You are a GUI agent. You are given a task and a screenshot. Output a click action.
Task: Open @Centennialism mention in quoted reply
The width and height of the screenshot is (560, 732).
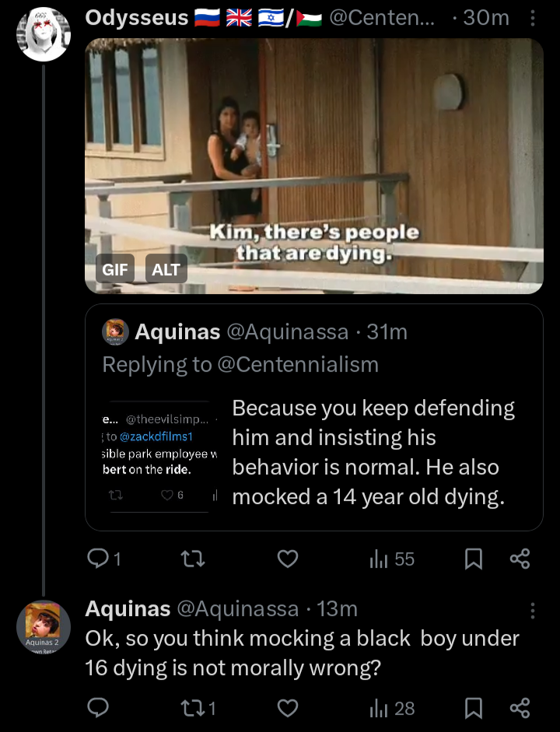(x=298, y=365)
